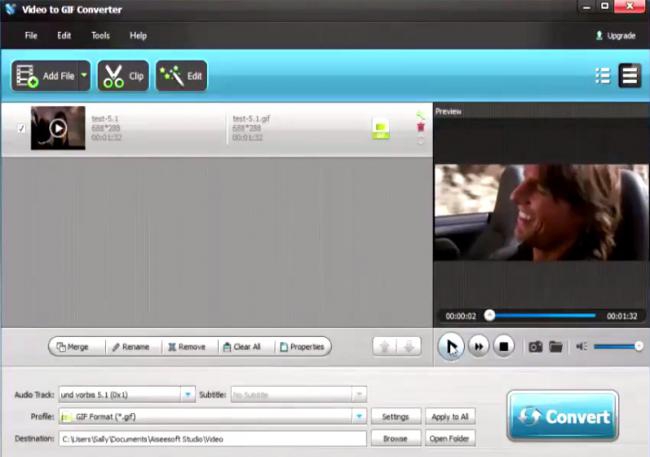Click Apply to All button
The image size is (650, 457).
pyautogui.click(x=450, y=416)
